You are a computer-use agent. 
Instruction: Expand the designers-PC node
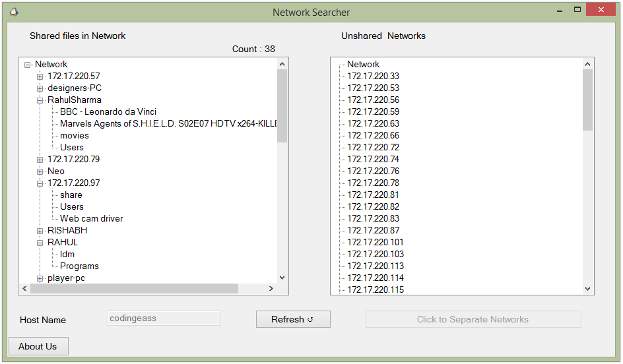coord(40,88)
